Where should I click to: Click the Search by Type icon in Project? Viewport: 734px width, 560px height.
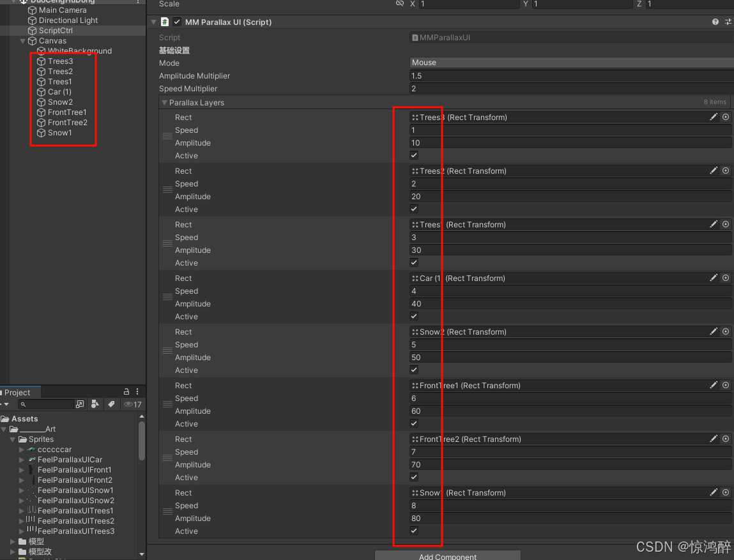95,404
